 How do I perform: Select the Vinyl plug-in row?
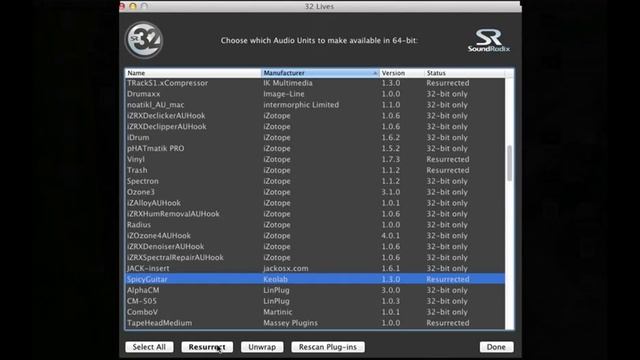coord(315,159)
